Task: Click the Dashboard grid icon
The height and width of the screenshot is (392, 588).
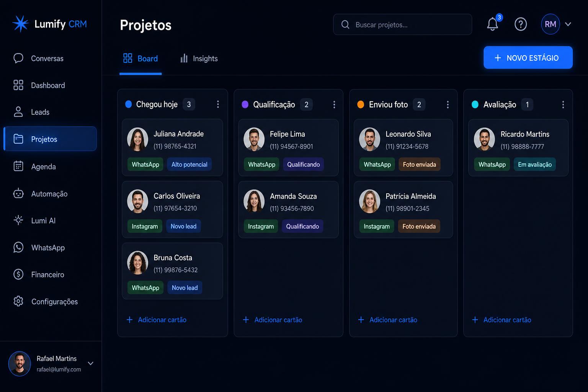Action: tap(18, 85)
